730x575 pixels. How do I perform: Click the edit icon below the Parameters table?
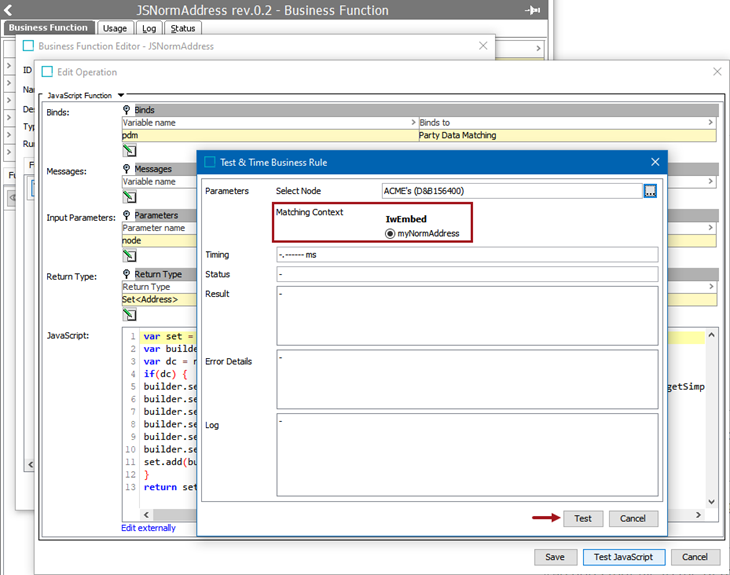pyautogui.click(x=129, y=255)
